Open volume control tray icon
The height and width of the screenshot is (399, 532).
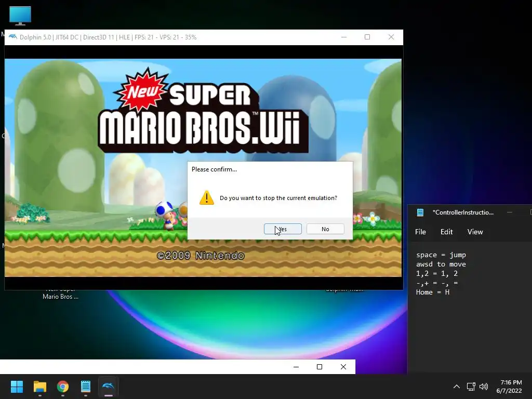coord(484,387)
